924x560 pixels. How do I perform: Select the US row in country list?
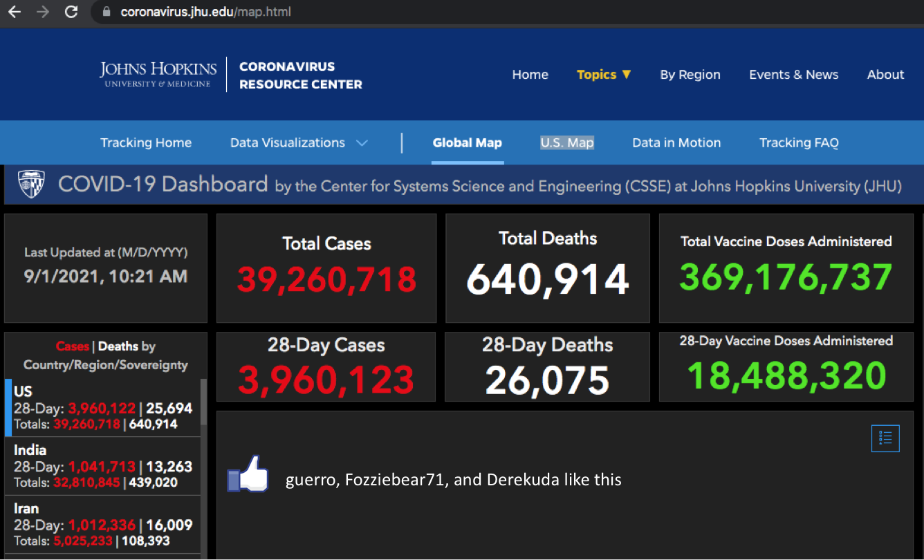(103, 408)
